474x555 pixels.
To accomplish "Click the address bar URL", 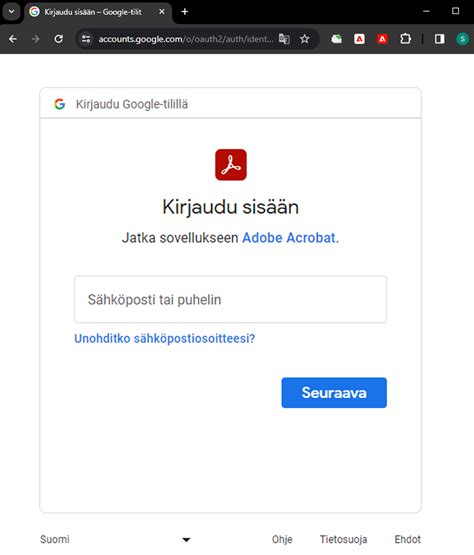I will point(186,39).
